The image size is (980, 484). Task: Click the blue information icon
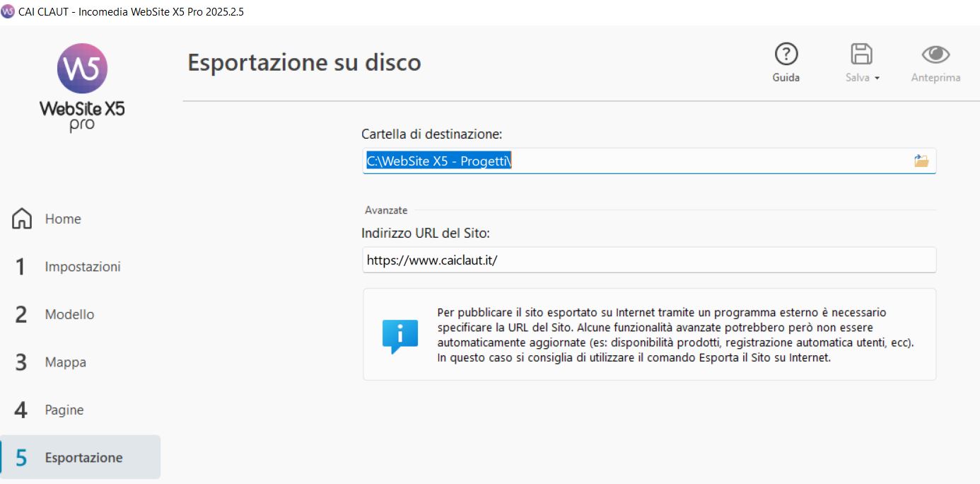pyautogui.click(x=400, y=336)
